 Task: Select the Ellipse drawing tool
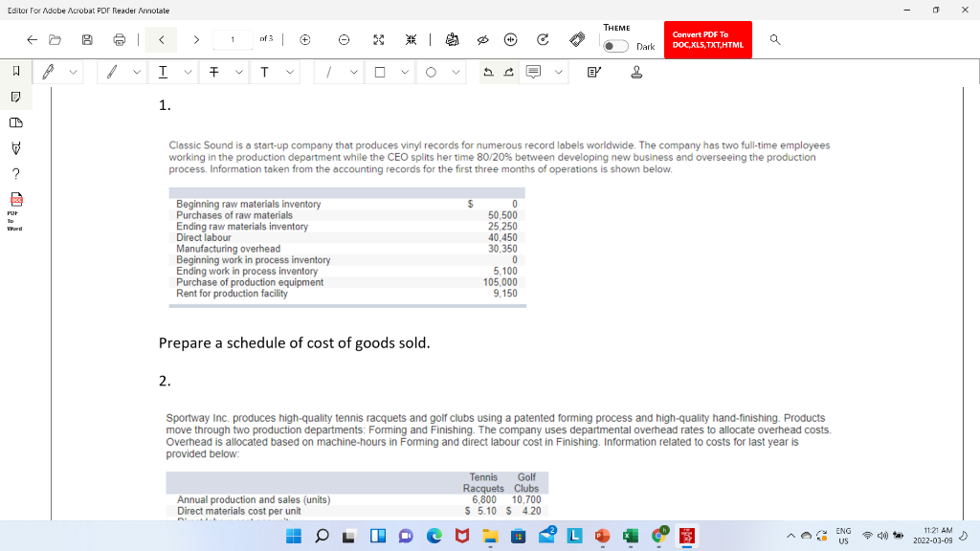point(432,72)
